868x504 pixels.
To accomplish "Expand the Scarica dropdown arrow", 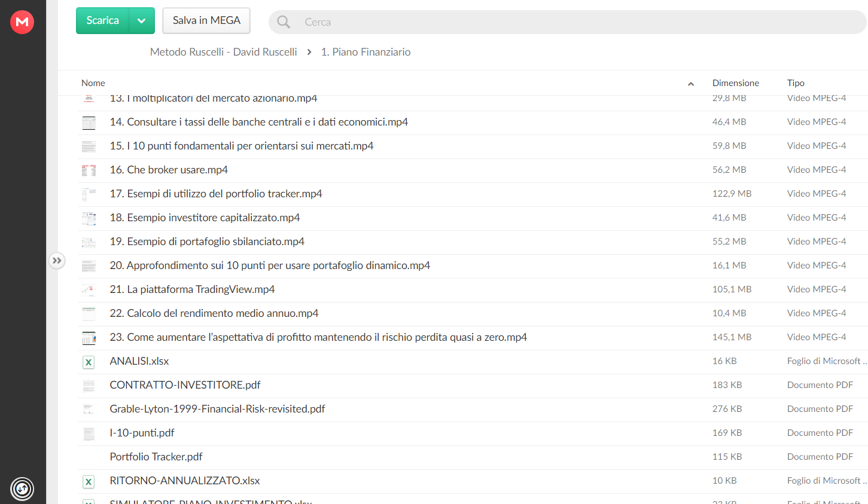I will (142, 21).
